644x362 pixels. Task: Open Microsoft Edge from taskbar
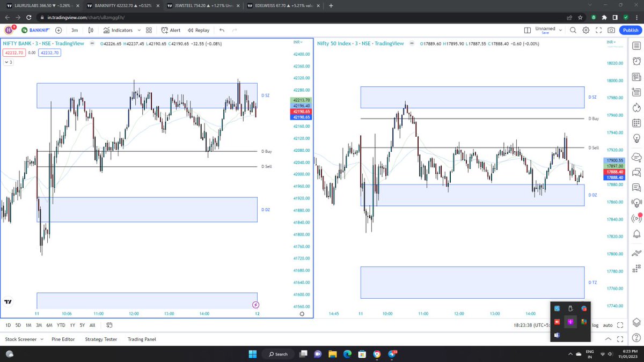pyautogui.click(x=347, y=354)
